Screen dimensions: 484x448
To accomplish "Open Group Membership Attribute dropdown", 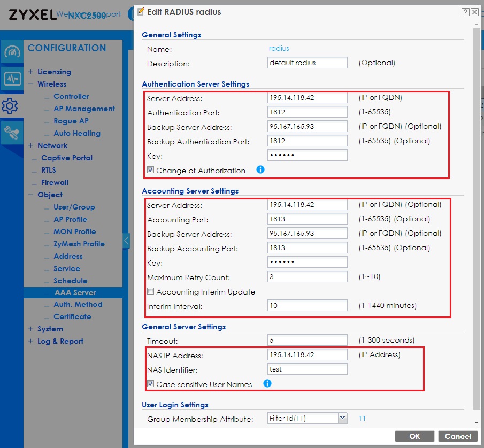I will click(342, 419).
